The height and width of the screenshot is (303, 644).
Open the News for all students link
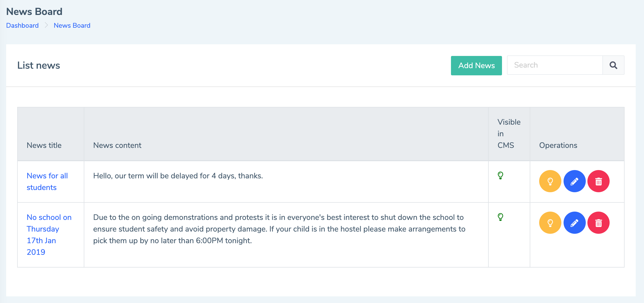pos(47,182)
